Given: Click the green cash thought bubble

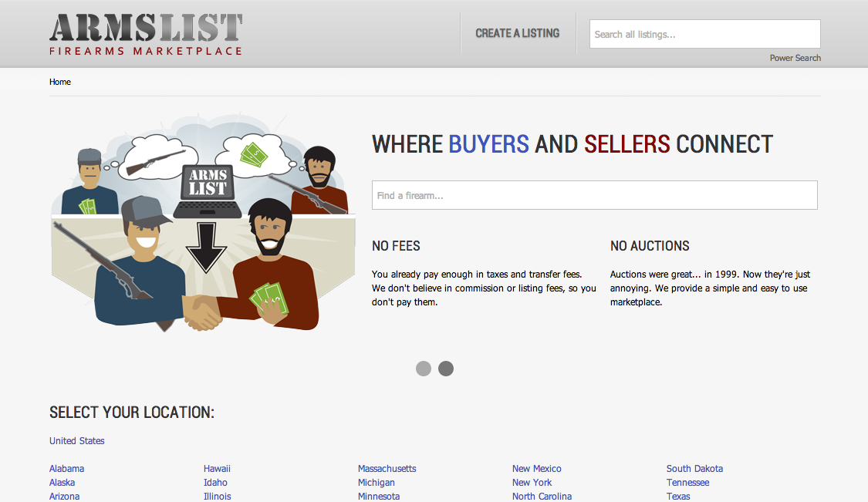Looking at the screenshot, I should 255,153.
